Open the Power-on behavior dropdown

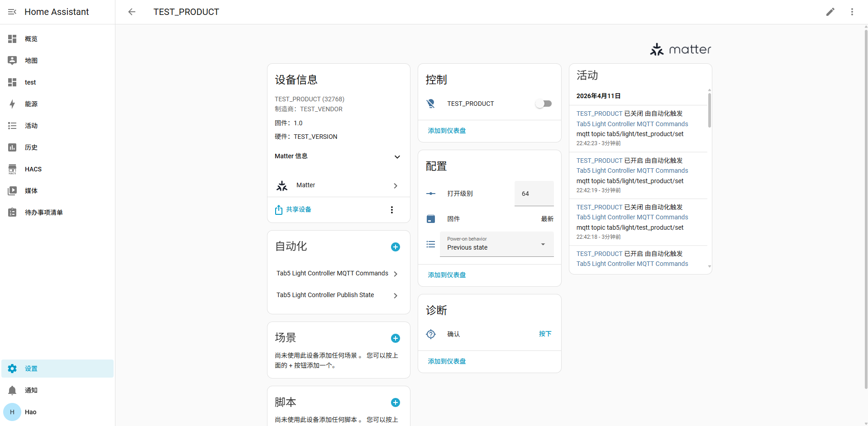click(x=496, y=244)
